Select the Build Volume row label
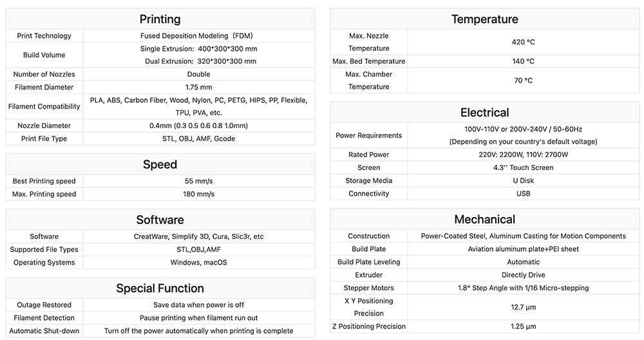 [44, 55]
